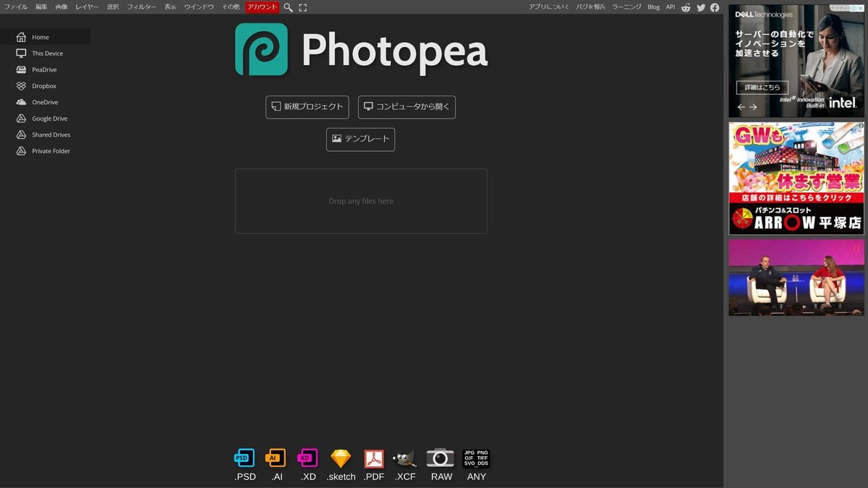Open the その他 menu
The width and height of the screenshot is (868, 488).
click(231, 7)
